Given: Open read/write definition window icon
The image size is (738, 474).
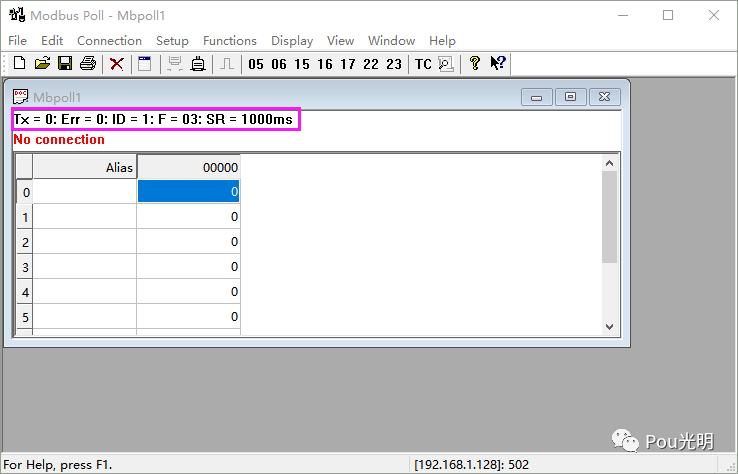Looking at the screenshot, I should point(144,64).
